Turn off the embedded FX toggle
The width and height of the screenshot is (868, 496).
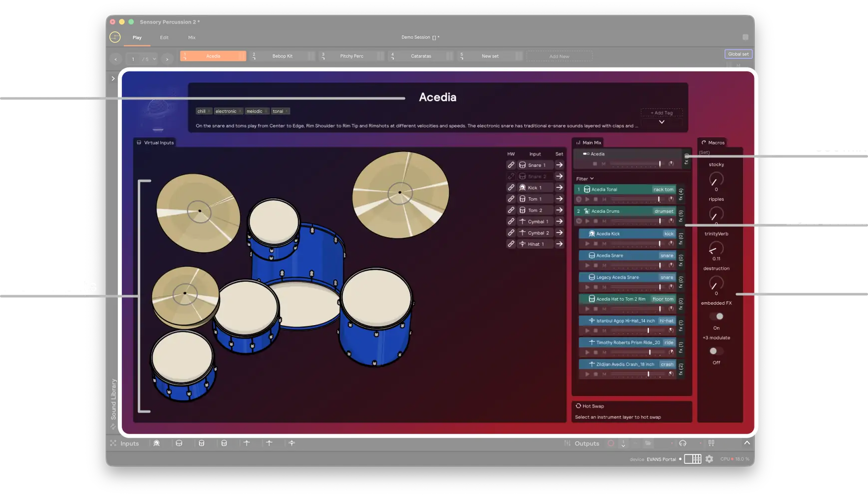(720, 316)
